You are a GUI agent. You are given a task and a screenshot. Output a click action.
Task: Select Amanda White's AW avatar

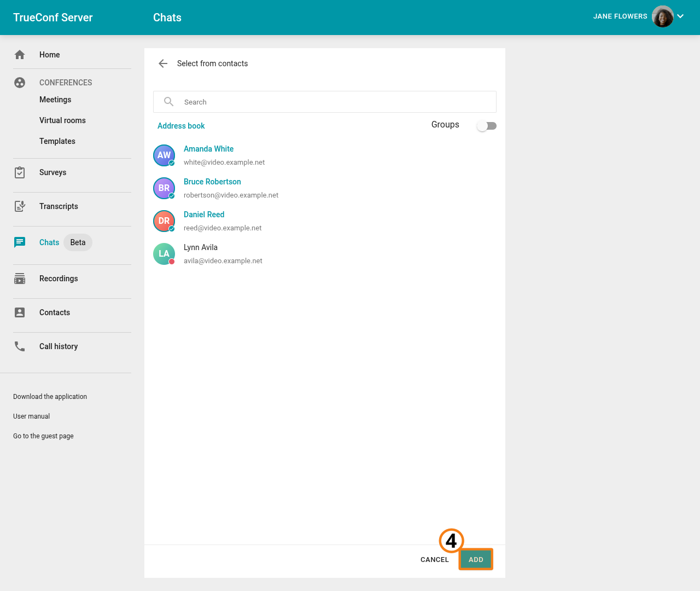click(x=164, y=155)
